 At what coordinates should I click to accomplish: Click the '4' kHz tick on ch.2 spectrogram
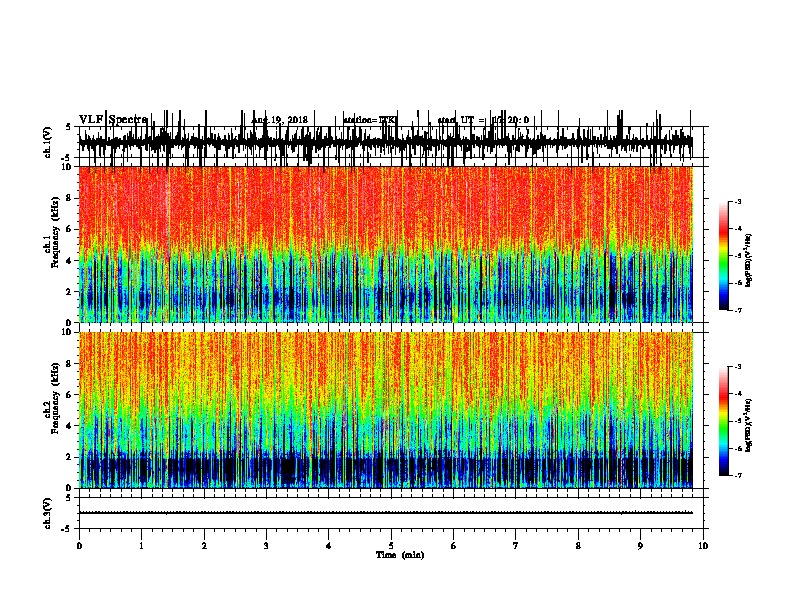69,426
